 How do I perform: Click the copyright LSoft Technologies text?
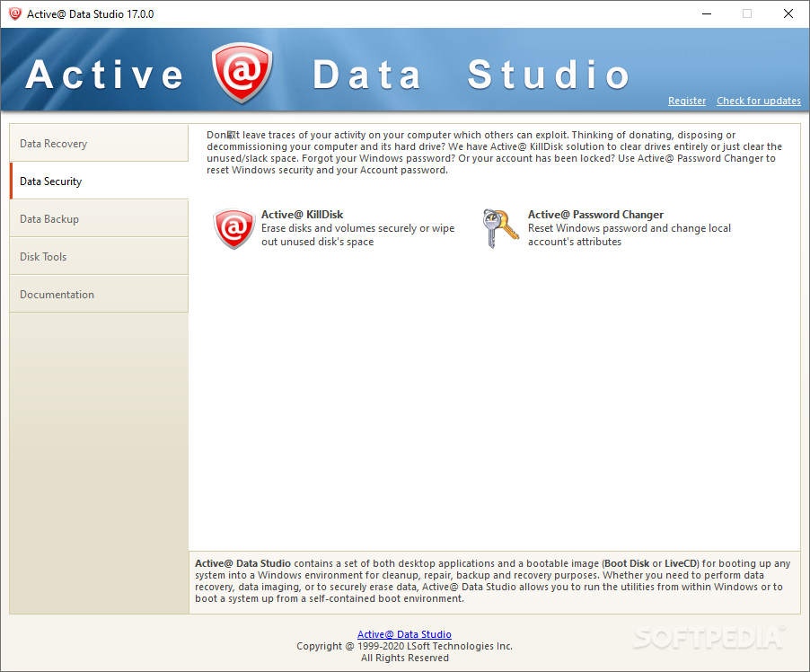tap(404, 646)
